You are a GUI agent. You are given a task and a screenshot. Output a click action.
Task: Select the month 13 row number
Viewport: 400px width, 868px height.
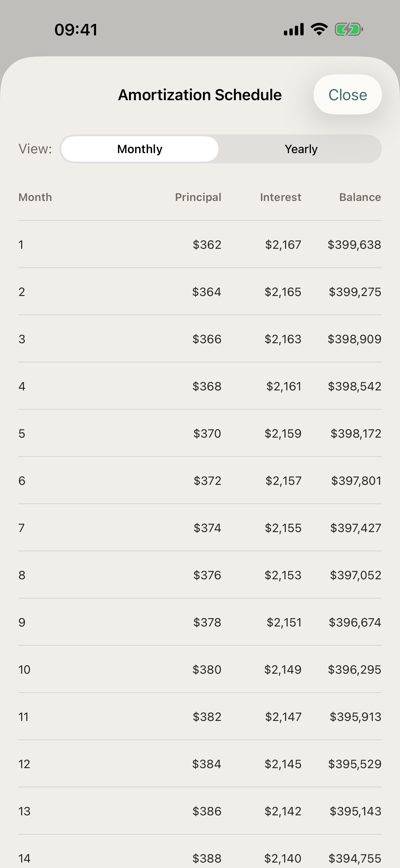(x=24, y=811)
